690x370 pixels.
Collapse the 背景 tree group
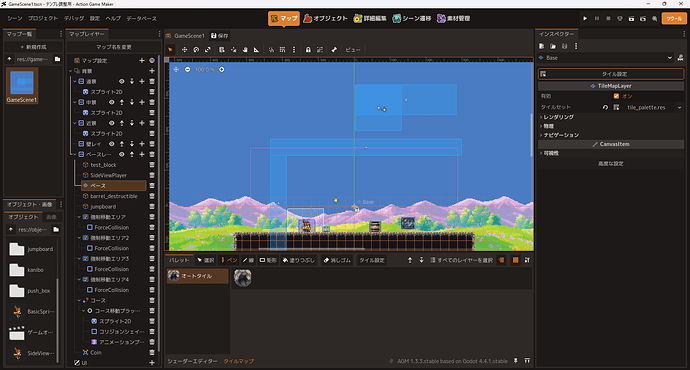(x=71, y=71)
